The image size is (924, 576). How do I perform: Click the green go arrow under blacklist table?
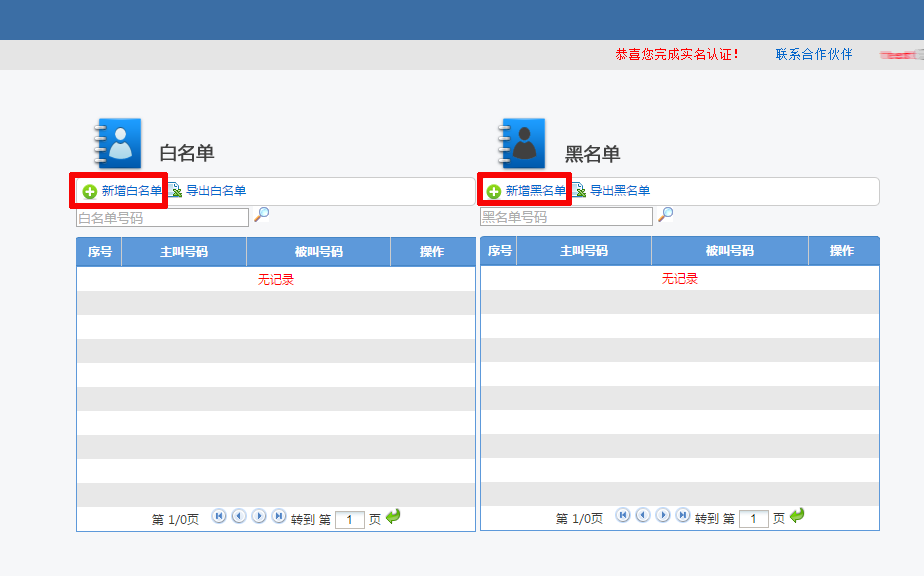pyautogui.click(x=794, y=518)
